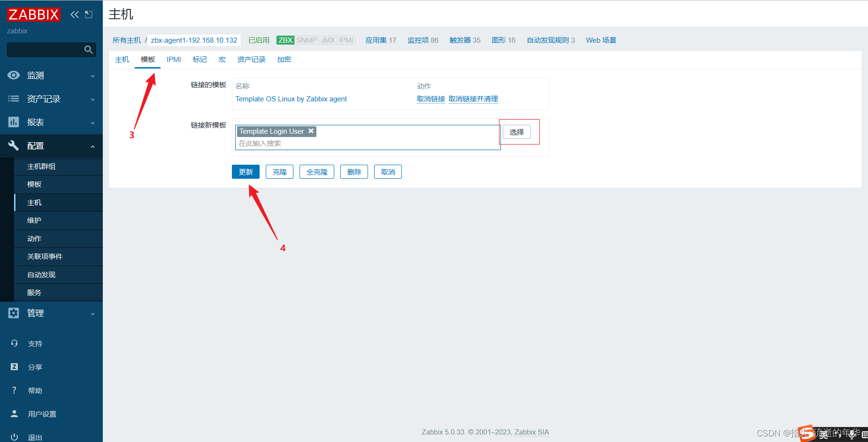
Task: Click the 资产记录 list icon
Action: pos(14,99)
